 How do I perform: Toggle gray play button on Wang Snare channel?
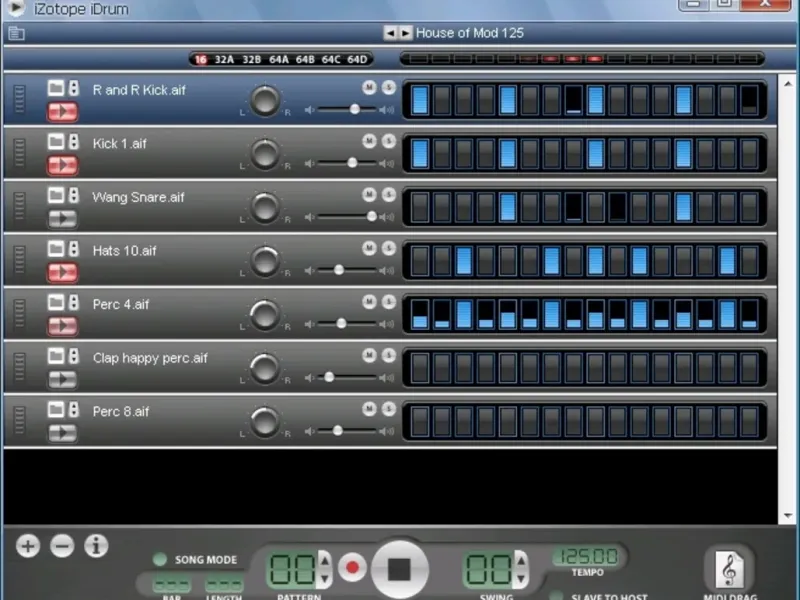(x=63, y=218)
